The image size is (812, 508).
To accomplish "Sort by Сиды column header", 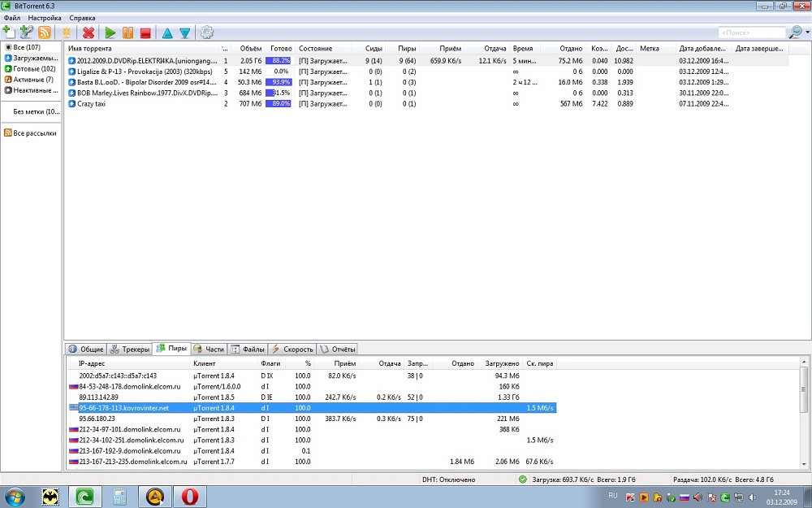I will click(370, 48).
